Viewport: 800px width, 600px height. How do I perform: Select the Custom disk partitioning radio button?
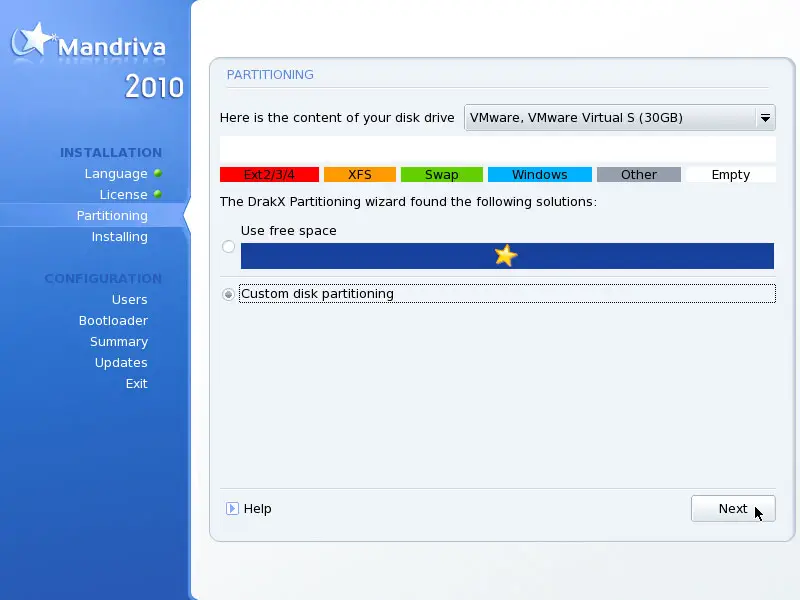229,294
